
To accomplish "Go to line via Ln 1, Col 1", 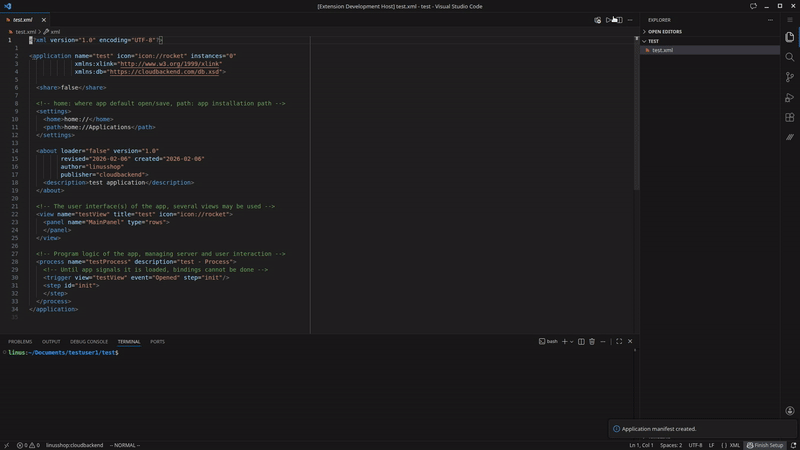I will (x=641, y=445).
